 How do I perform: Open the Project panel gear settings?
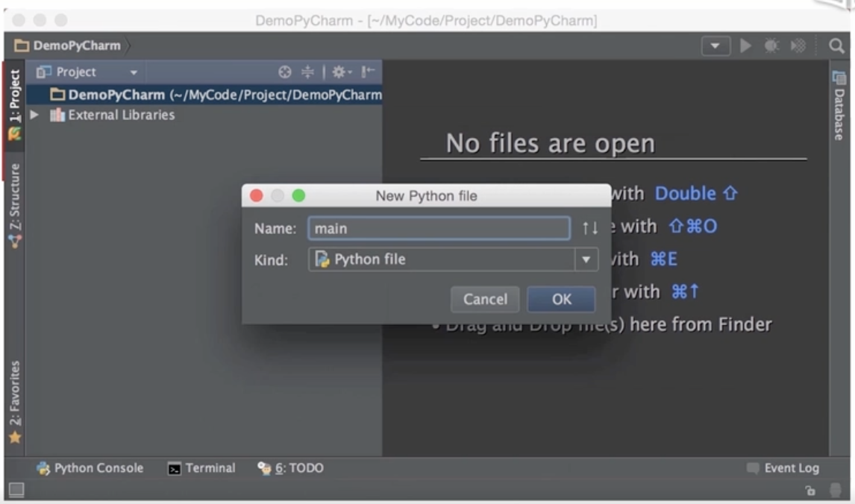[342, 72]
